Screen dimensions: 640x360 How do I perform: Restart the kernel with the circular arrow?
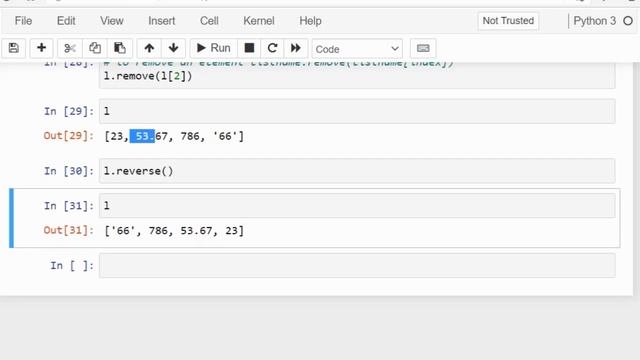(x=272, y=48)
